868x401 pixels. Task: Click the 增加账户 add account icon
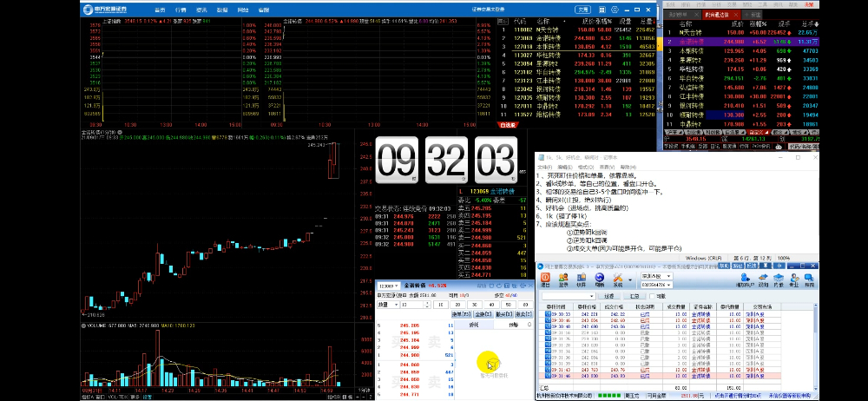click(x=745, y=280)
